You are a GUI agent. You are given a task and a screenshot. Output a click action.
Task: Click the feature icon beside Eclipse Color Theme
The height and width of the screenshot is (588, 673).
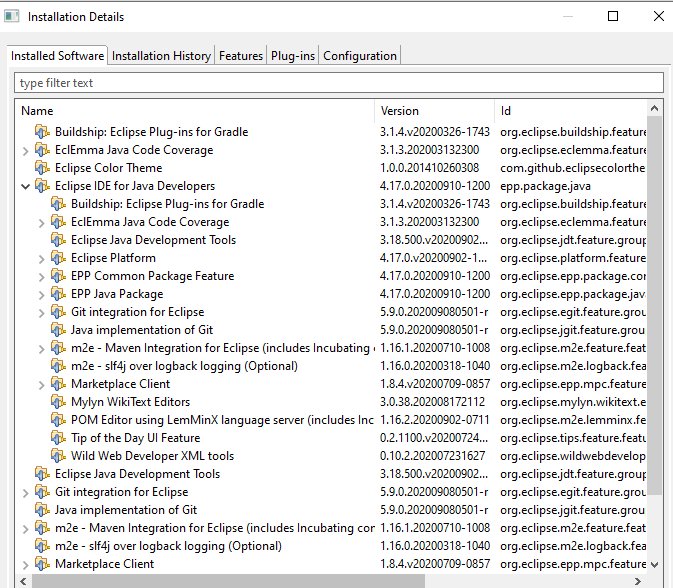(42, 168)
